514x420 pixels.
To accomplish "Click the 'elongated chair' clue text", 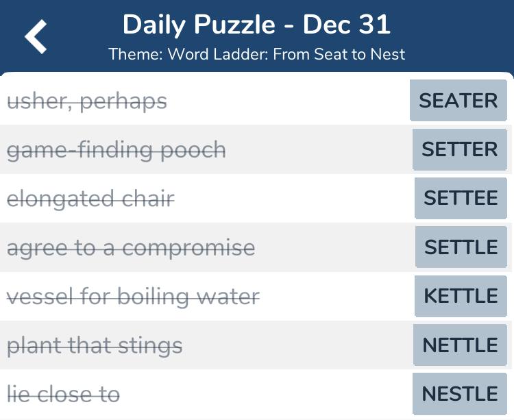I will pos(90,199).
